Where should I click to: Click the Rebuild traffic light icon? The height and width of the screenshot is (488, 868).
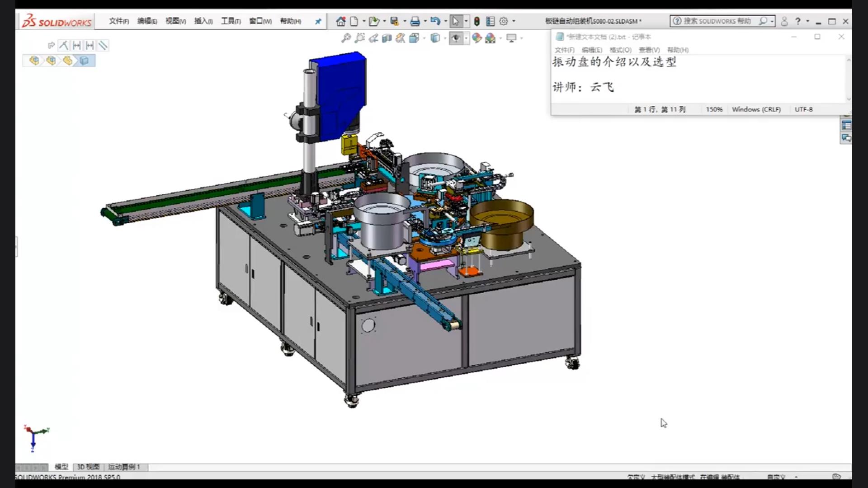tap(476, 21)
